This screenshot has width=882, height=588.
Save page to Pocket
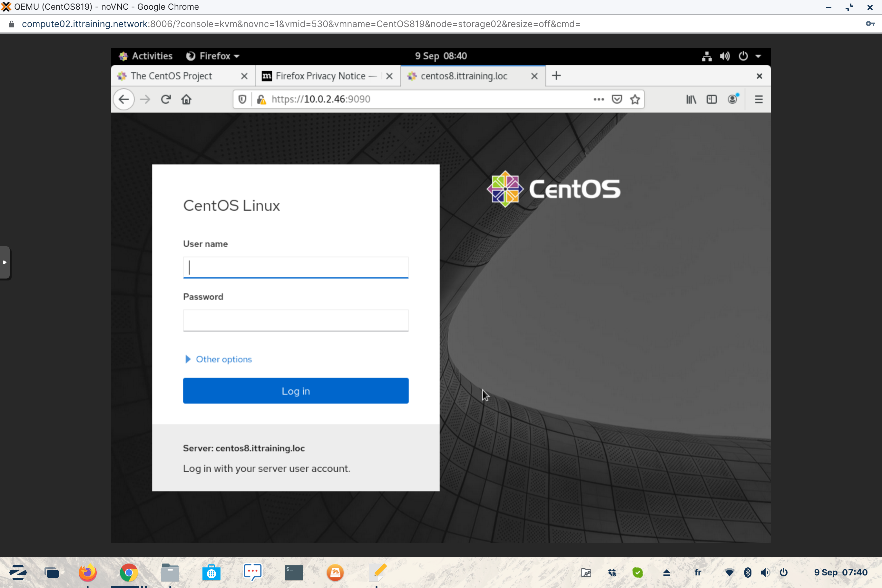tap(617, 99)
